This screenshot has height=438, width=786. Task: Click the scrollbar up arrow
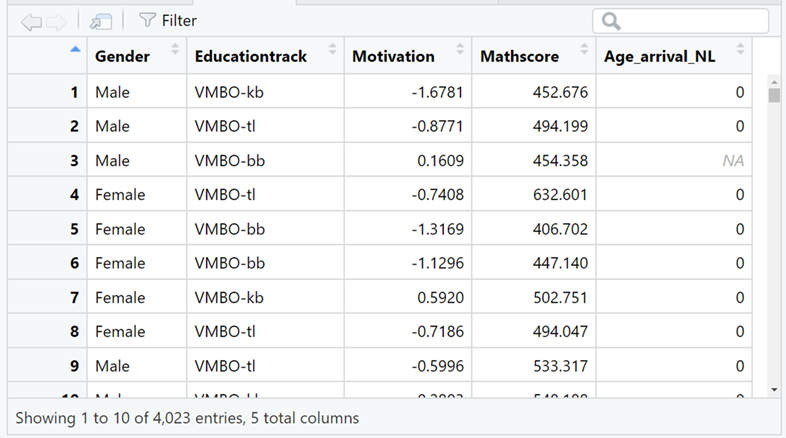point(773,81)
